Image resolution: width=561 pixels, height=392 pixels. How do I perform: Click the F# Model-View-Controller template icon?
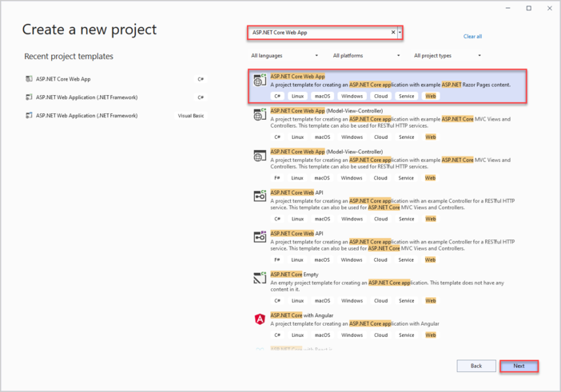pyautogui.click(x=260, y=156)
